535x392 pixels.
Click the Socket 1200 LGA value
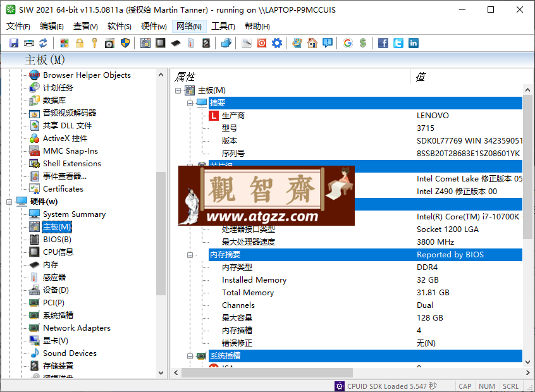pos(448,230)
